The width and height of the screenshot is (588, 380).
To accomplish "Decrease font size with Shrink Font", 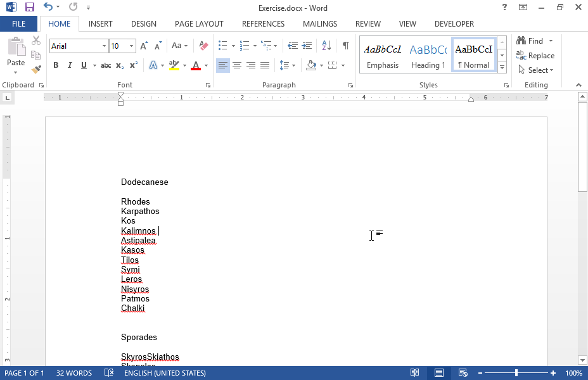I will 158,46.
